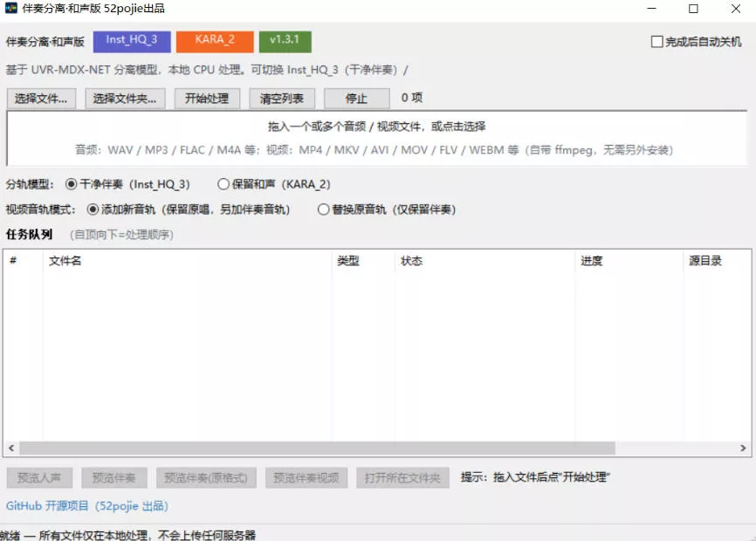Click the 任务队列 heading text
This screenshot has height=541, width=756.
point(29,235)
